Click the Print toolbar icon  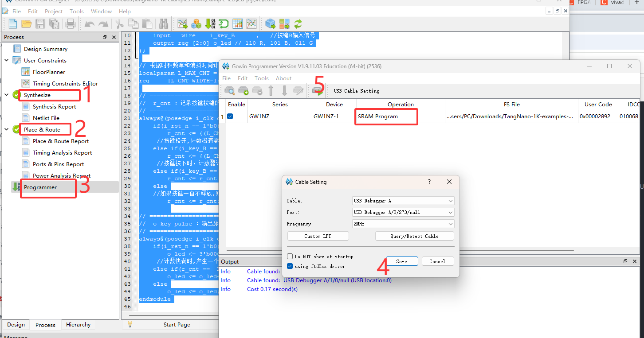pos(71,23)
